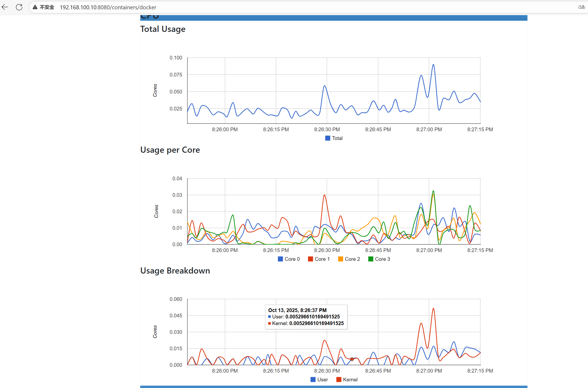Click the red Kernel legend swatch
The width and height of the screenshot is (588, 388).
pos(339,380)
